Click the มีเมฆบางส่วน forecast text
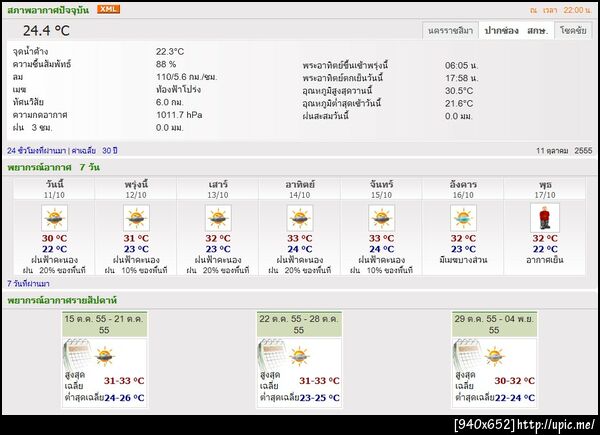Image resolution: width=600 pixels, height=435 pixels. (x=463, y=260)
